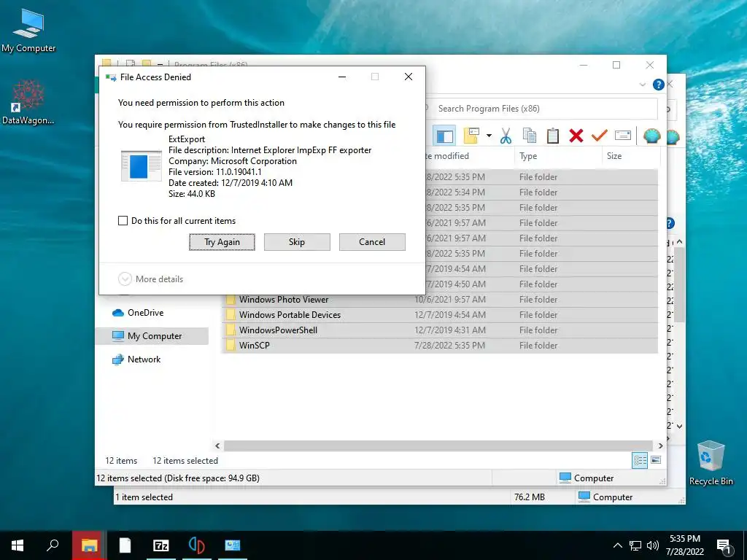Select Network in the navigation pane
The image size is (747, 560).
(x=144, y=359)
